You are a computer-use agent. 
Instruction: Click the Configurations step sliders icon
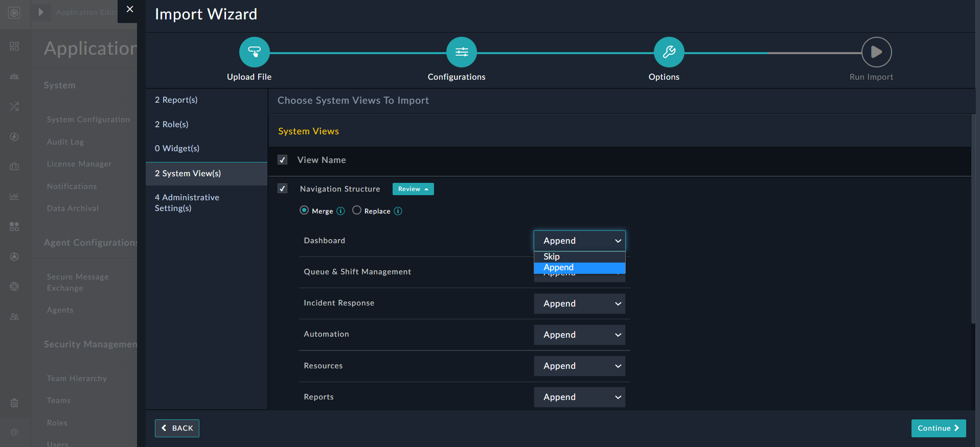point(461,52)
